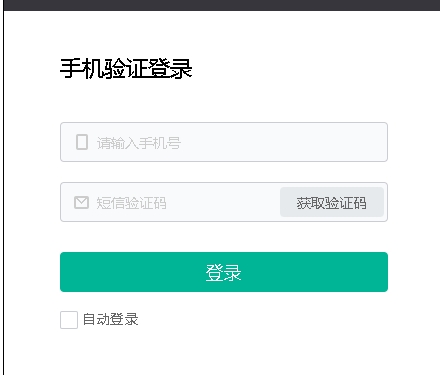Click the 登录 text on the green button
This screenshot has height=375, width=440.
[x=223, y=273]
